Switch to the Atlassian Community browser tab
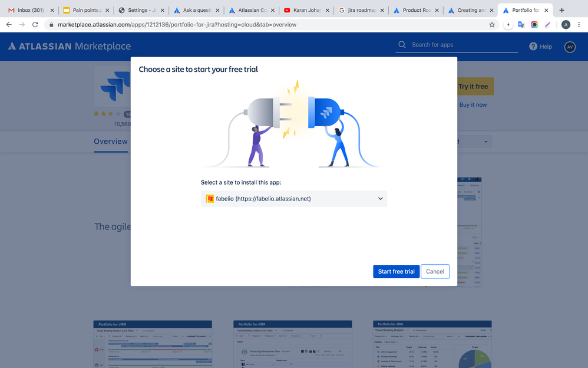 point(251,10)
